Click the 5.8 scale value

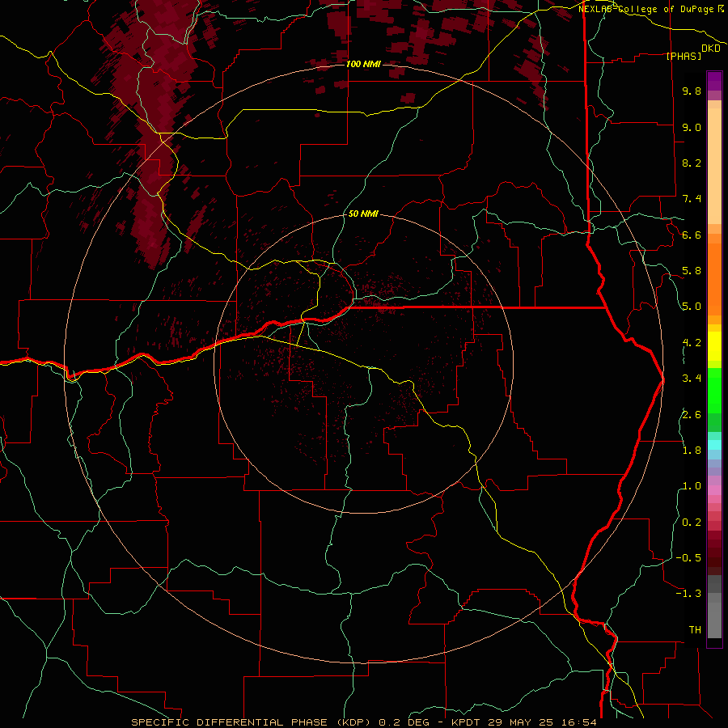692,271
